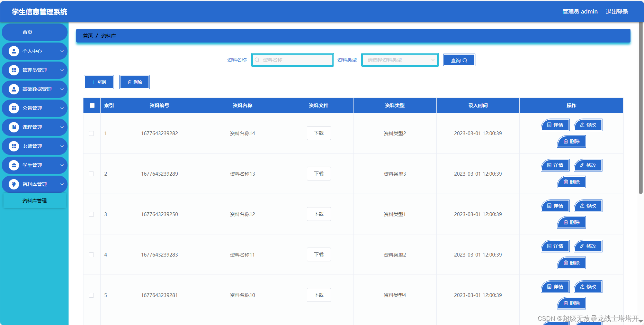
Task: Click the 资料编号 column header
Action: coord(159,105)
